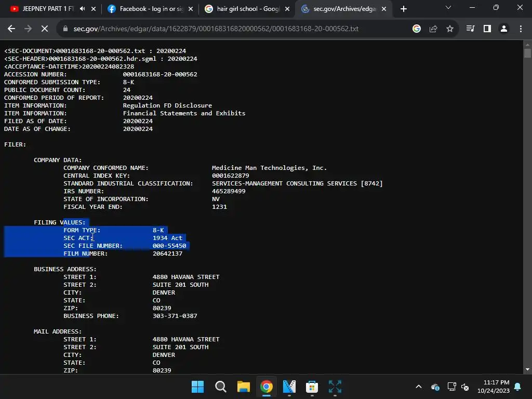This screenshot has height=399, width=532.
Task: Click the scroll down arrow
Action: (527, 369)
